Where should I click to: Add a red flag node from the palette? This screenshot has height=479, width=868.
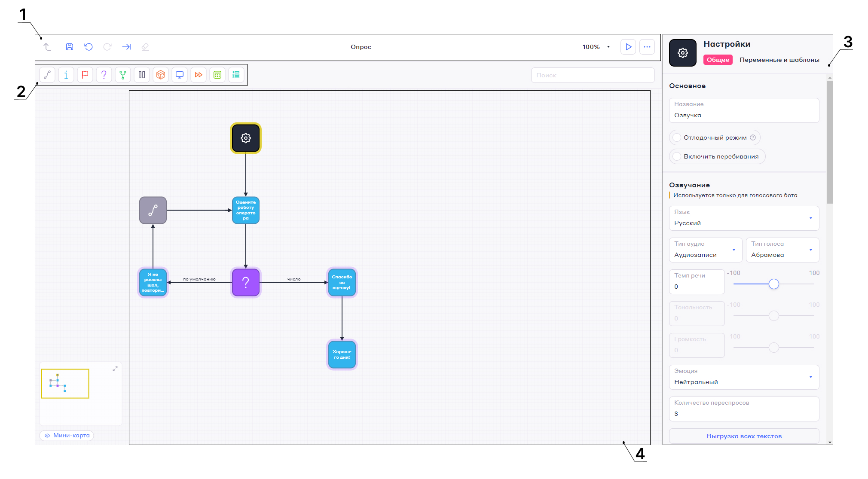click(x=85, y=75)
